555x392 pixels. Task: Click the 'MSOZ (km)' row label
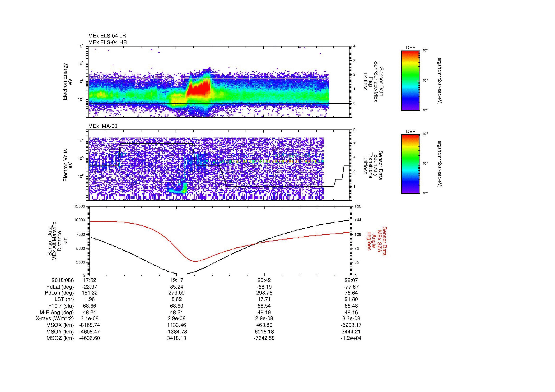(60, 338)
